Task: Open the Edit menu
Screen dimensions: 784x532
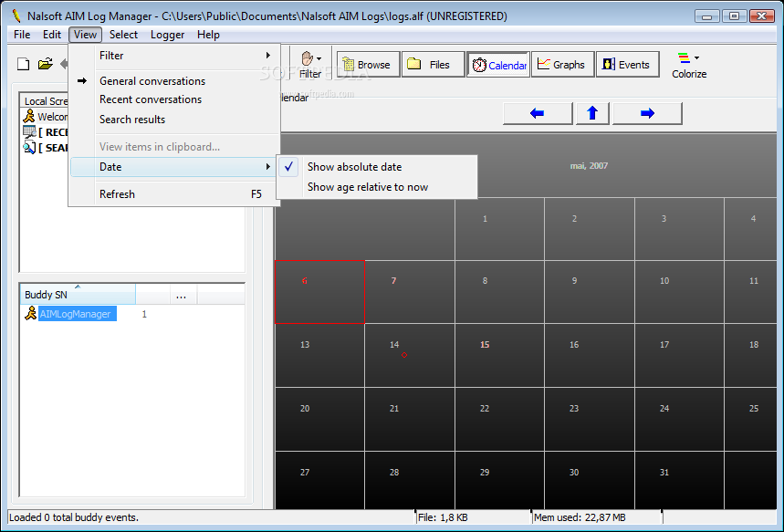Action: (51, 35)
